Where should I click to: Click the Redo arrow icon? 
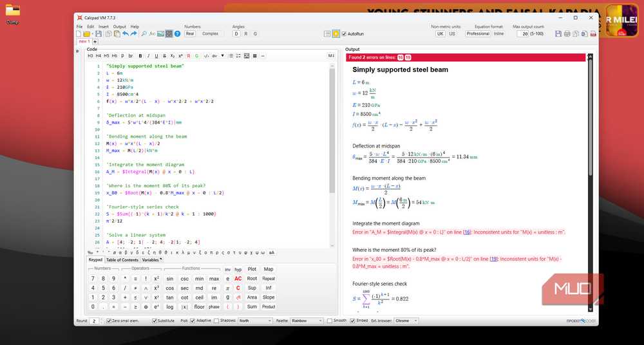(134, 33)
